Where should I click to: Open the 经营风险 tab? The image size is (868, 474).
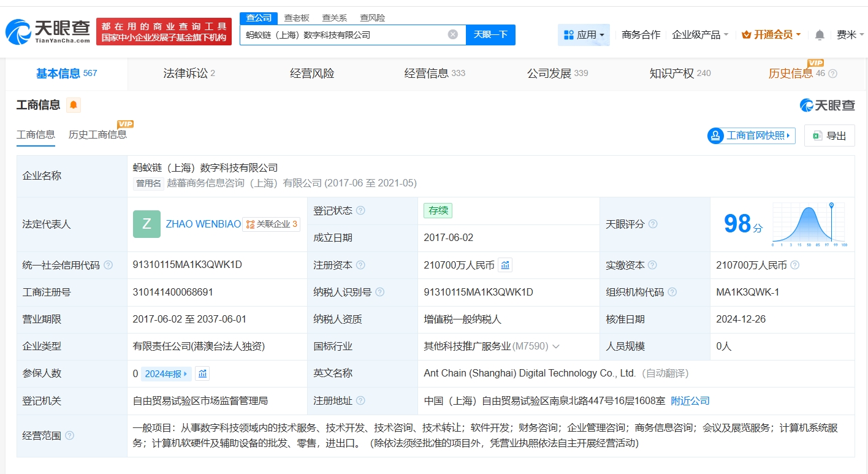(312, 74)
